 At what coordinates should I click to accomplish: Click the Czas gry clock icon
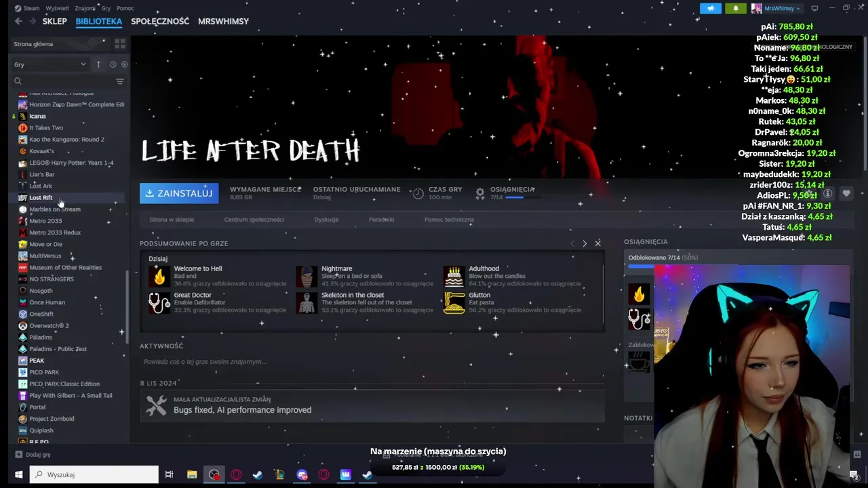(418, 193)
